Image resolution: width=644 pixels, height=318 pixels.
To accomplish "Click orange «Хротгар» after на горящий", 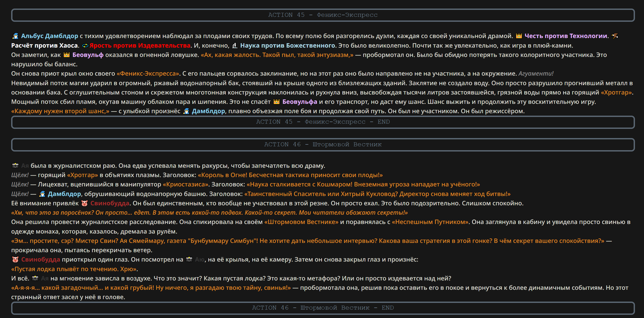I will (616, 92).
